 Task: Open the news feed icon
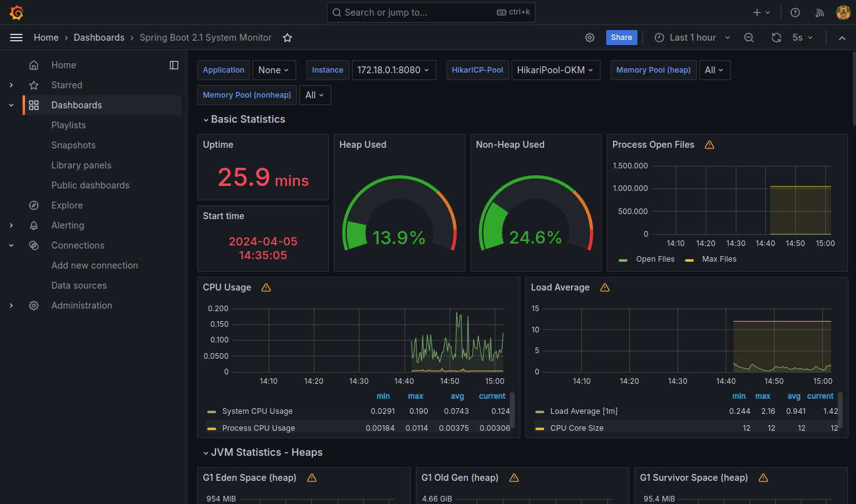pyautogui.click(x=820, y=13)
